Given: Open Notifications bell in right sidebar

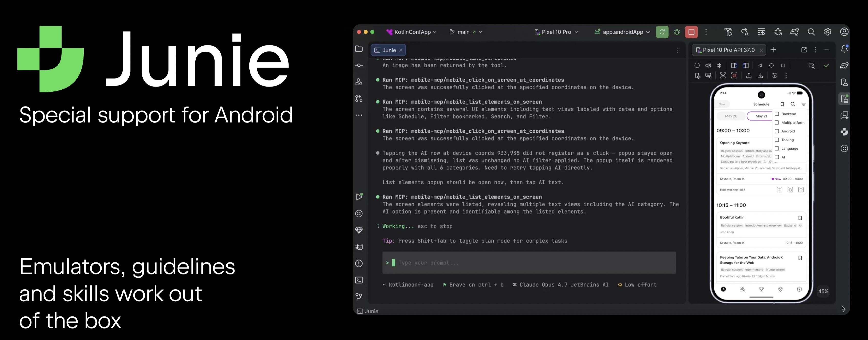Looking at the screenshot, I should pos(844,49).
